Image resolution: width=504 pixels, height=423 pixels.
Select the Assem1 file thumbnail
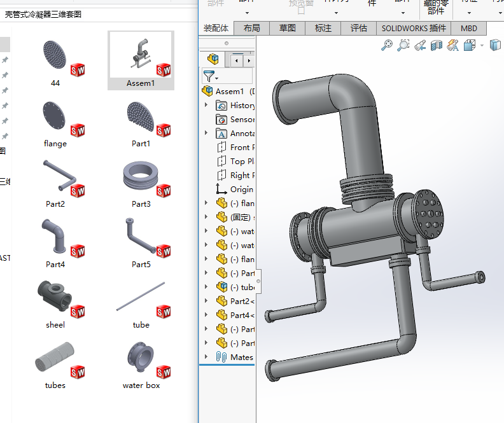click(x=141, y=61)
